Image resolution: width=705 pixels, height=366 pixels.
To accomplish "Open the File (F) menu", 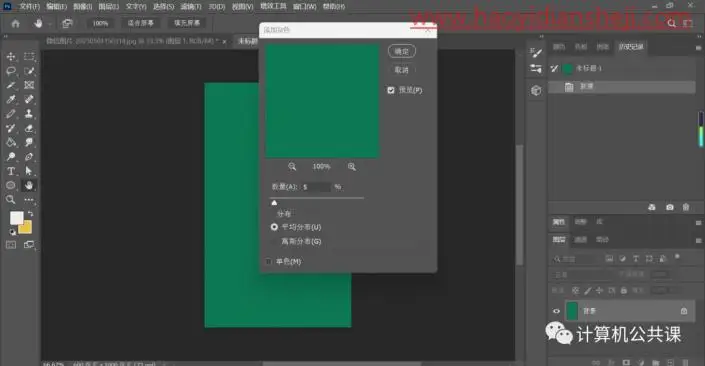I will [x=29, y=7].
